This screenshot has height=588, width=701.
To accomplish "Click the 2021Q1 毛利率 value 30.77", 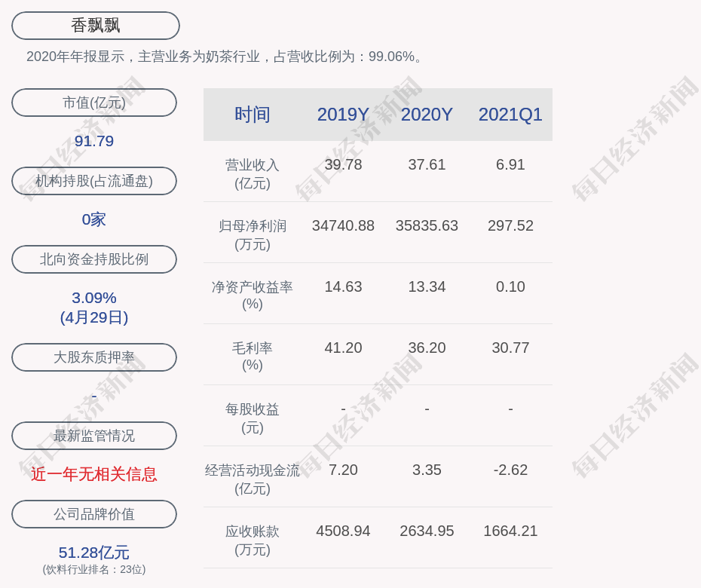I will [510, 348].
